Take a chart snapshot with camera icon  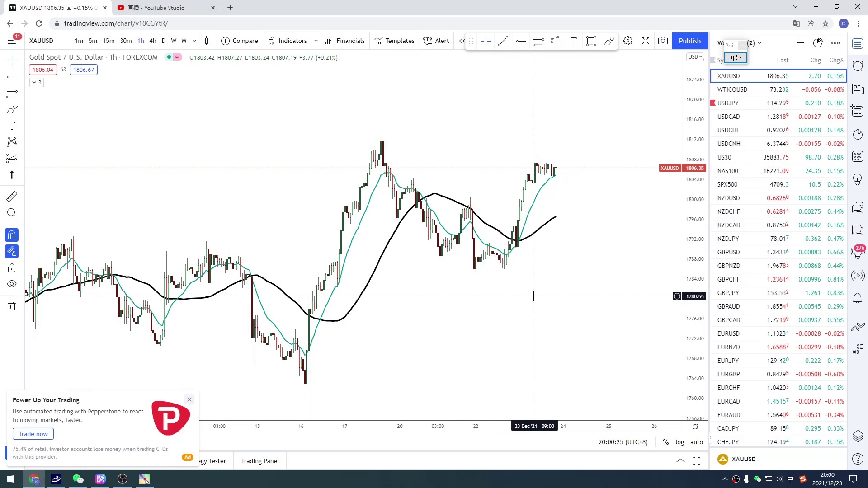click(x=663, y=41)
